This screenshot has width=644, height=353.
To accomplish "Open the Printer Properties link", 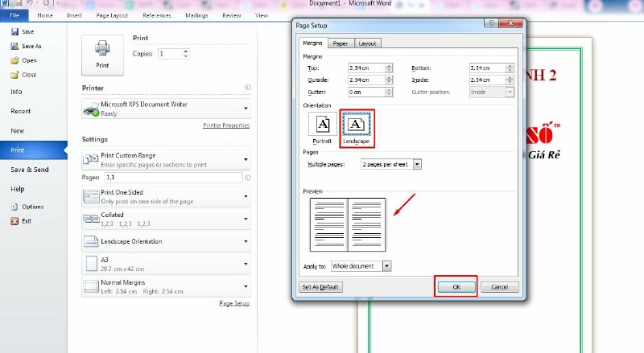I will 225,125.
